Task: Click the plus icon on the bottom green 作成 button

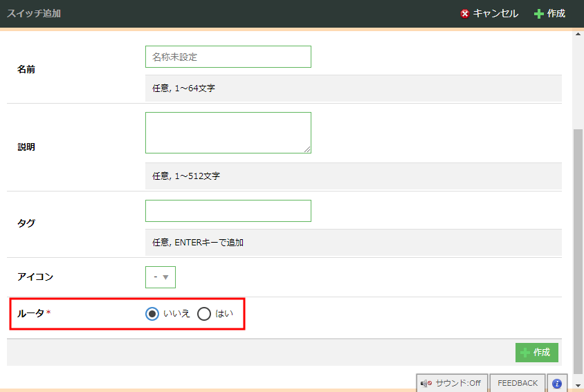Action: (x=525, y=353)
